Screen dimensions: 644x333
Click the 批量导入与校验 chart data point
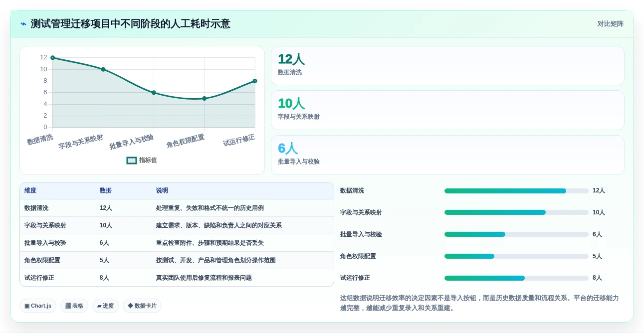click(154, 93)
